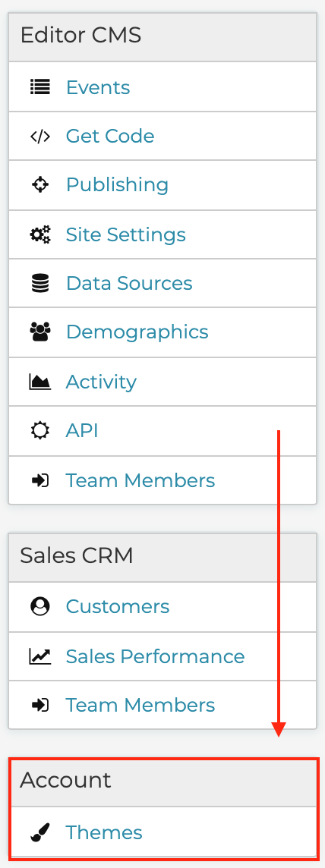The image size is (325, 868).
Task: Open Team Members under Sales CRM
Action: [x=140, y=706]
